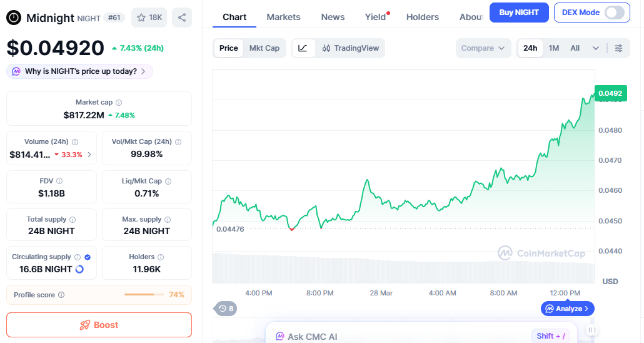Open the Chart tab
The width and height of the screenshot is (644, 343).
[234, 18]
